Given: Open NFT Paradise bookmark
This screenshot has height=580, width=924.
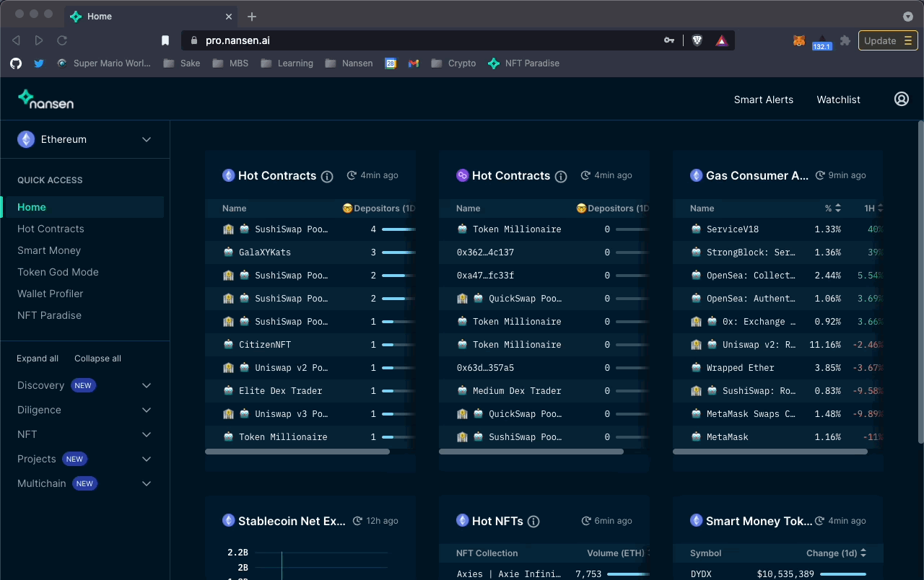Looking at the screenshot, I should coord(524,63).
